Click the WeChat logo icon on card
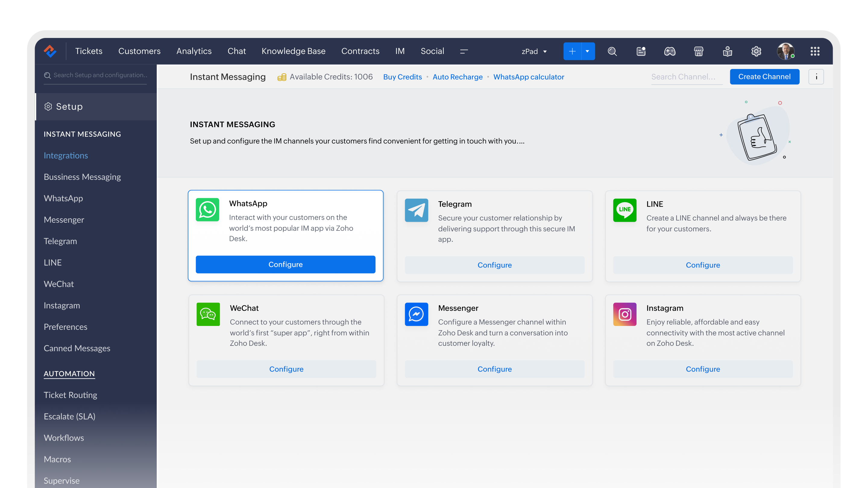The image size is (868, 488). (208, 314)
